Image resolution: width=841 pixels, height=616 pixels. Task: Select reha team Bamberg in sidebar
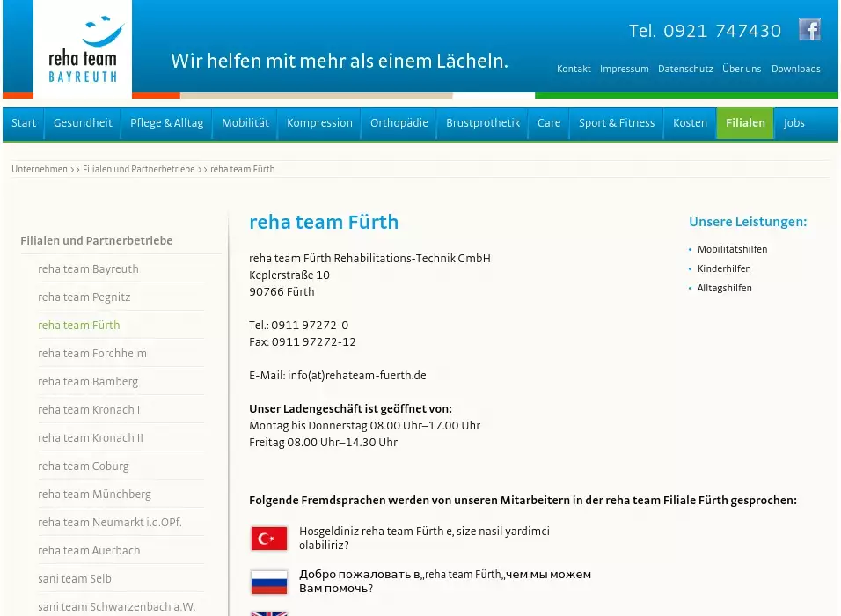pos(88,382)
